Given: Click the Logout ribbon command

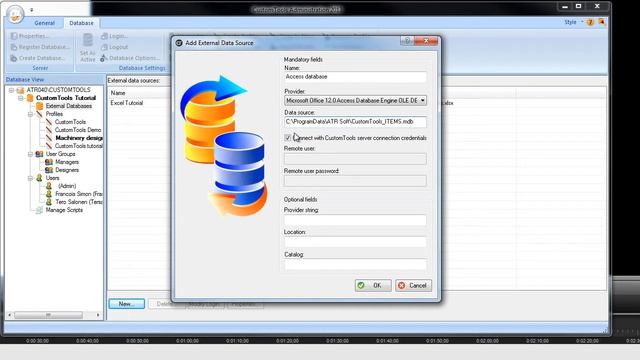Looking at the screenshot, I should pyautogui.click(x=114, y=47).
